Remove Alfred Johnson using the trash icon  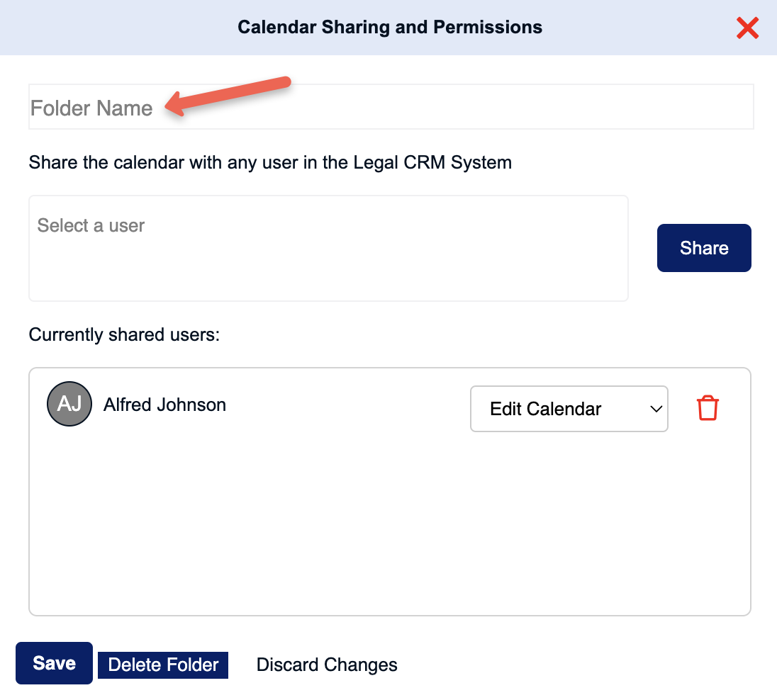[x=708, y=407]
